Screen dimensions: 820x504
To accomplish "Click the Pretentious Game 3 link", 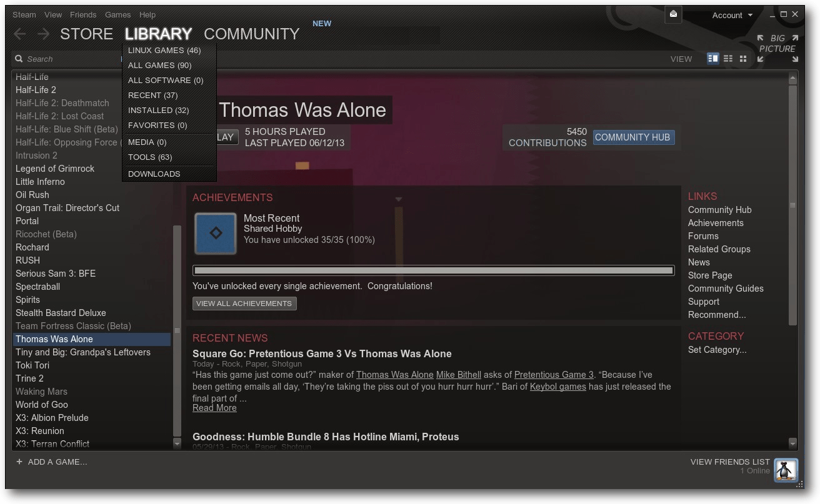I will click(554, 375).
